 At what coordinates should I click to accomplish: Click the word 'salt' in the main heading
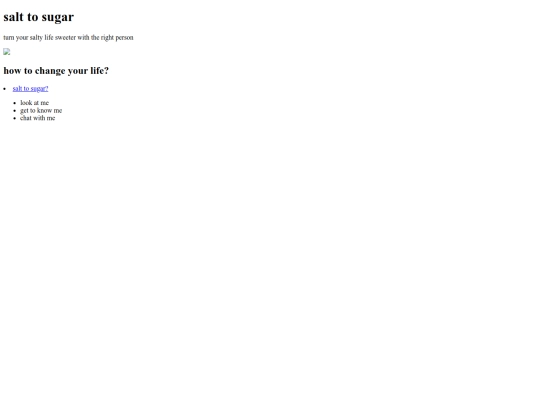[x=13, y=17]
